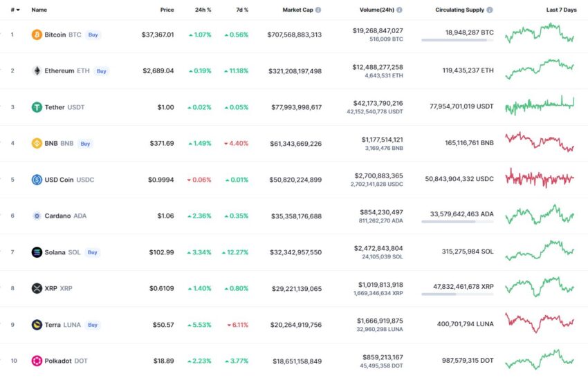Click the Buy button next to Terra LUNA
Screen dimensions: 588x378
pyautogui.click(x=93, y=325)
